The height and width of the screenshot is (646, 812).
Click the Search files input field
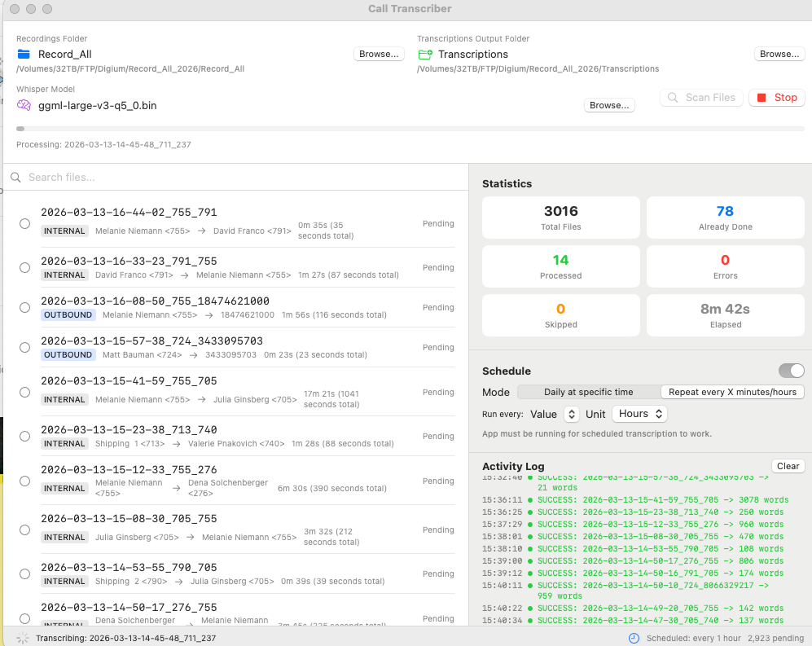click(x=163, y=177)
